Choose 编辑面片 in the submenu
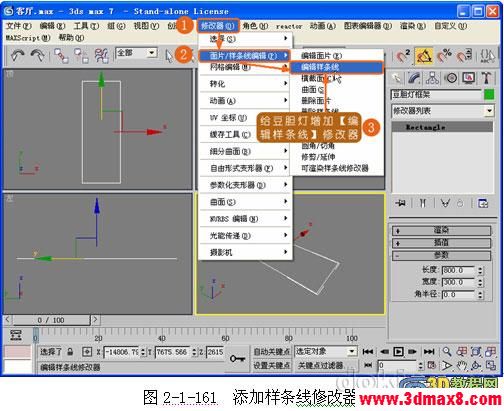504x411 pixels. [x=336, y=55]
